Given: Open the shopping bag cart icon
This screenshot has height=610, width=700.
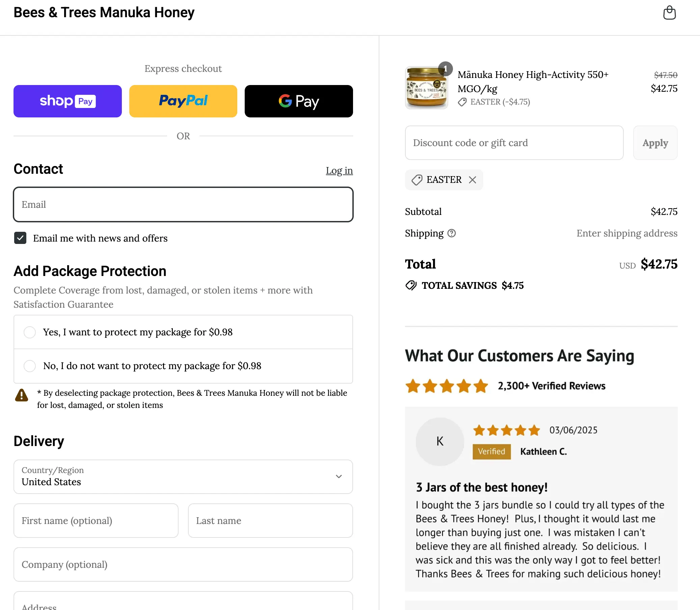Looking at the screenshot, I should coord(669,13).
